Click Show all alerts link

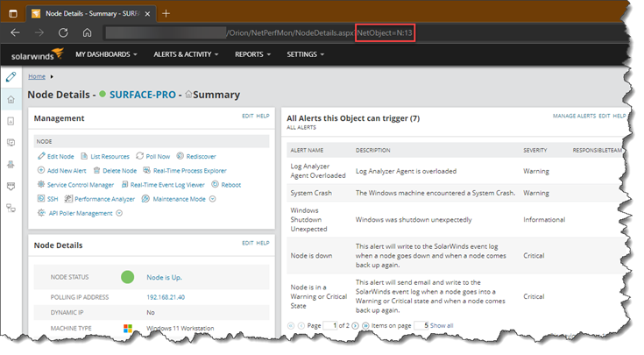442,325
